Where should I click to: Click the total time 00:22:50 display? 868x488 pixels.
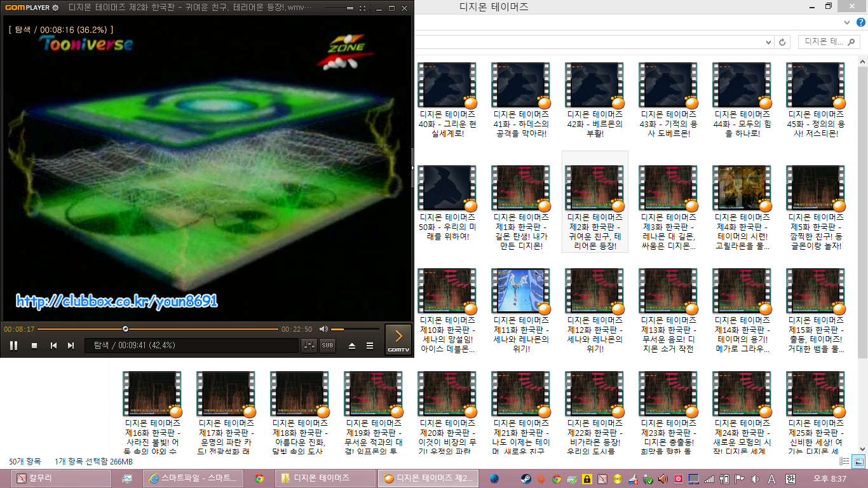(297, 329)
